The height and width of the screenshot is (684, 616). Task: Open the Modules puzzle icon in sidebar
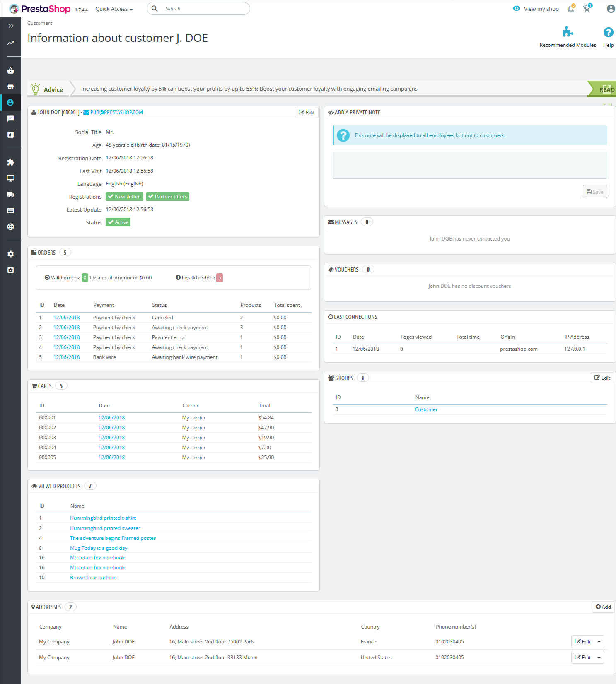coord(10,162)
